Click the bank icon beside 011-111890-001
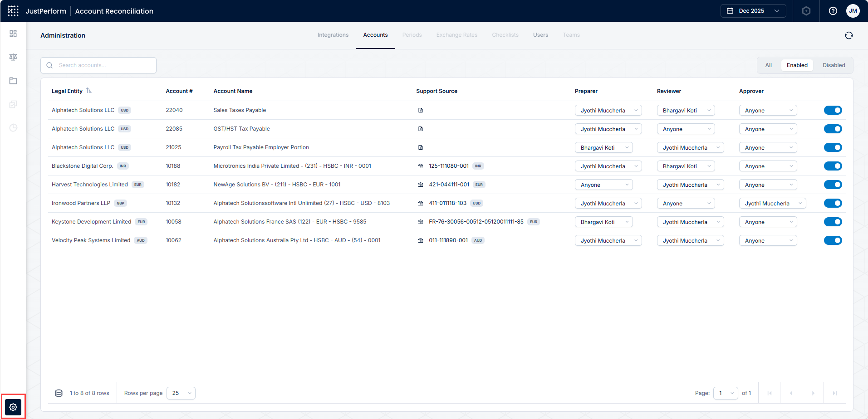868x419 pixels. [x=421, y=240]
